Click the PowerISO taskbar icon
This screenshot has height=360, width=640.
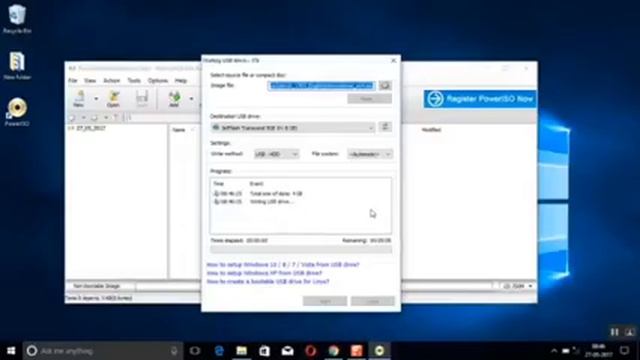point(380,351)
